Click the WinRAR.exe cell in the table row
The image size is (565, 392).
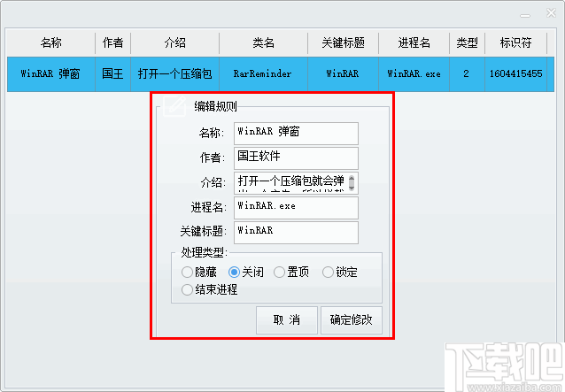tap(414, 74)
